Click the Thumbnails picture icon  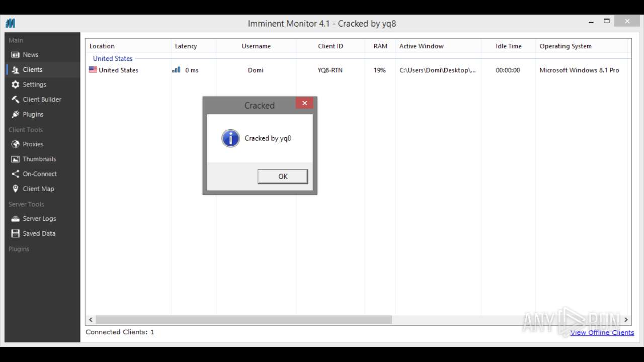(15, 159)
